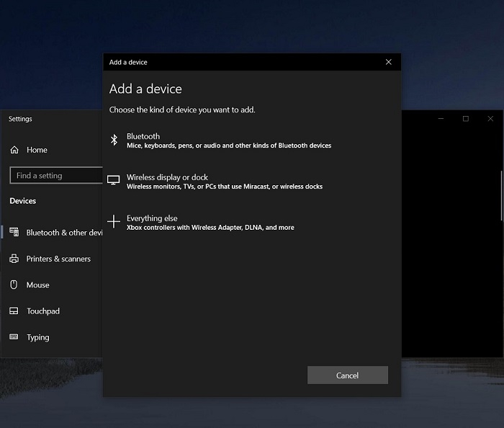Close the background Settings window
The height and width of the screenshot is (428, 504).
[x=490, y=119]
